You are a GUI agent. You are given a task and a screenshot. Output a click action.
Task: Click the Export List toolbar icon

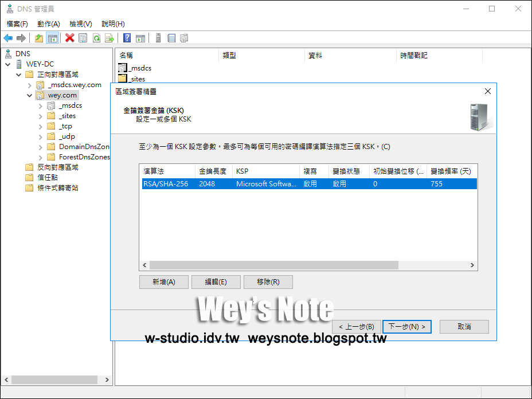pyautogui.click(x=109, y=38)
